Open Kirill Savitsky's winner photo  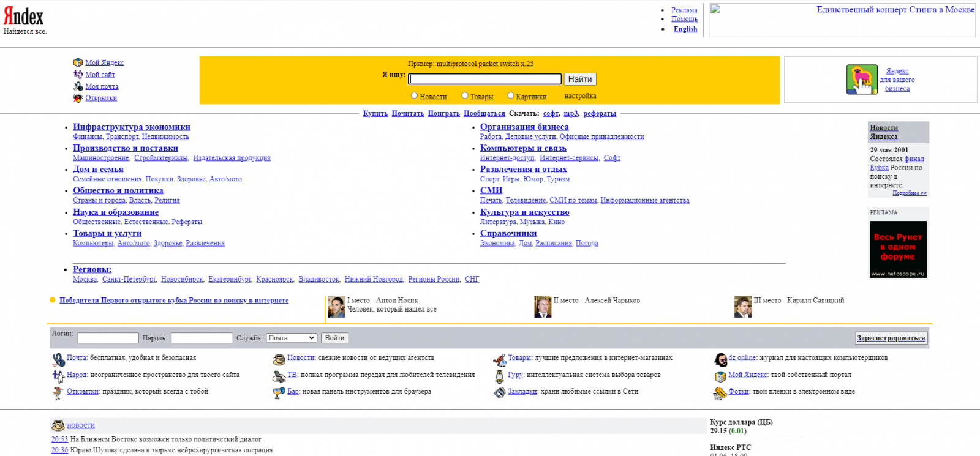coord(743,307)
